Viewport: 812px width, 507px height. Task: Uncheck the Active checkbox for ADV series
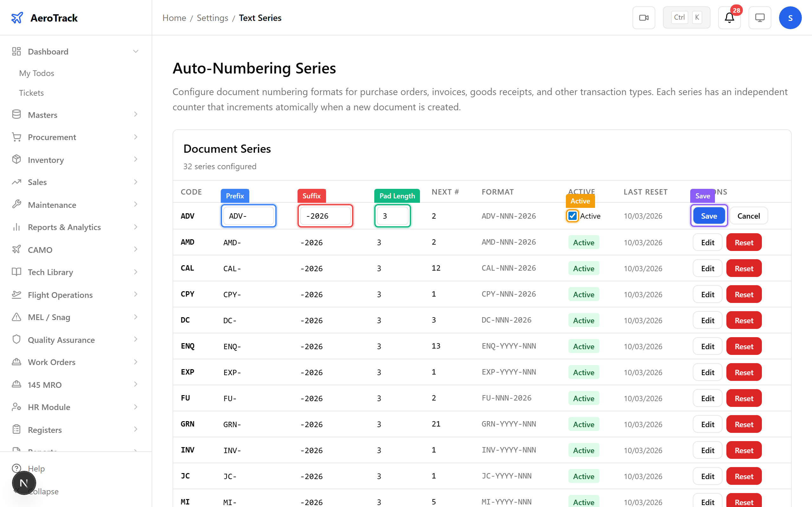(x=573, y=215)
